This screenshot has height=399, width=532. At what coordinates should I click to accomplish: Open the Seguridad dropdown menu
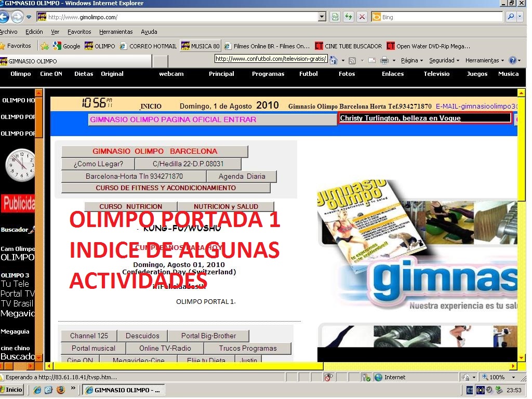444,61
